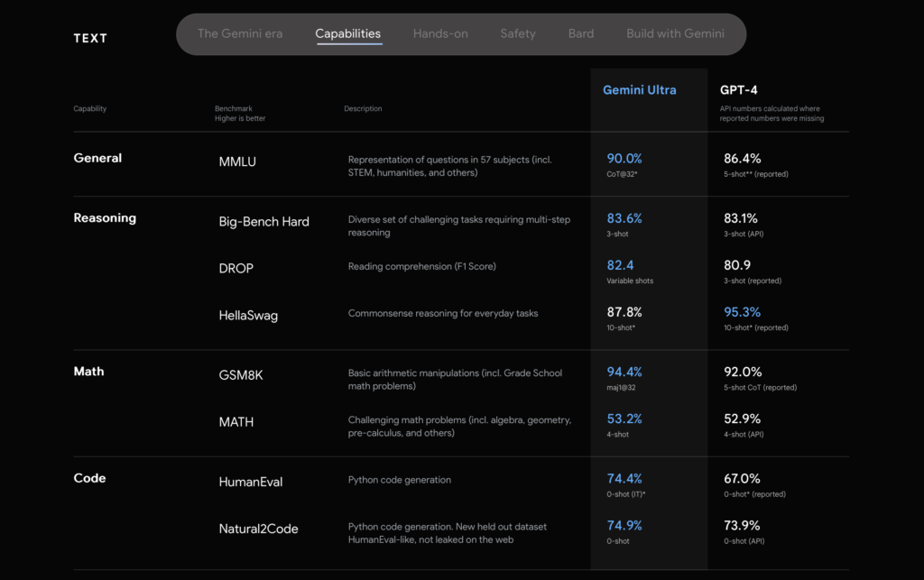This screenshot has height=580, width=924.
Task: Click the Capability column label
Action: coord(89,108)
